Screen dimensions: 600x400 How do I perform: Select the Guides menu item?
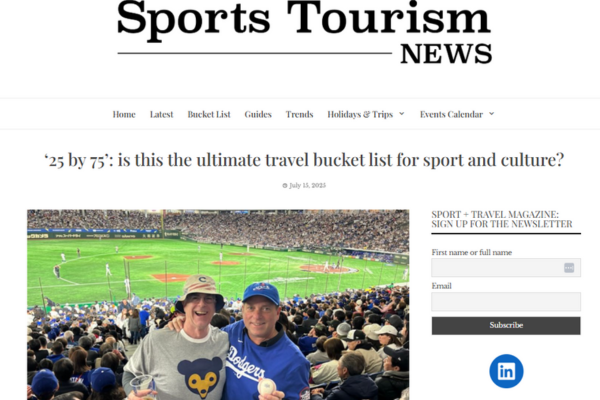258,114
